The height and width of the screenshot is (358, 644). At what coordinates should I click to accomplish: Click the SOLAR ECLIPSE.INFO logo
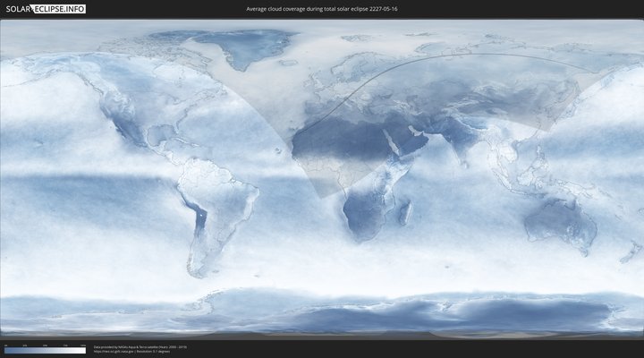coord(47,8)
